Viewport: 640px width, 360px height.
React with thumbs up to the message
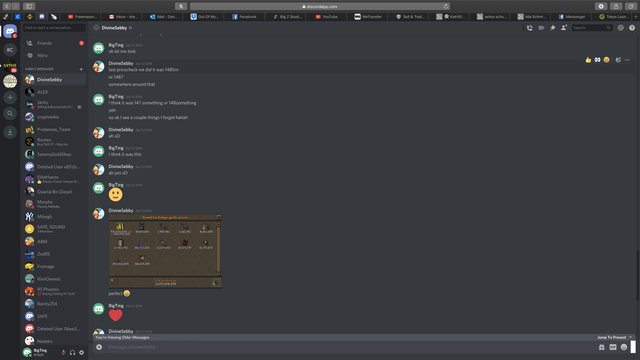(x=588, y=60)
